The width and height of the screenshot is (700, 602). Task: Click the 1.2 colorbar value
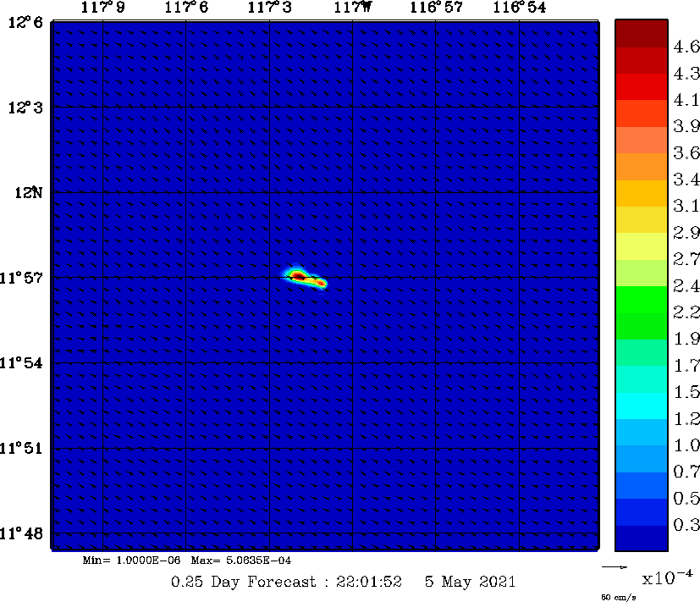pyautogui.click(x=686, y=418)
